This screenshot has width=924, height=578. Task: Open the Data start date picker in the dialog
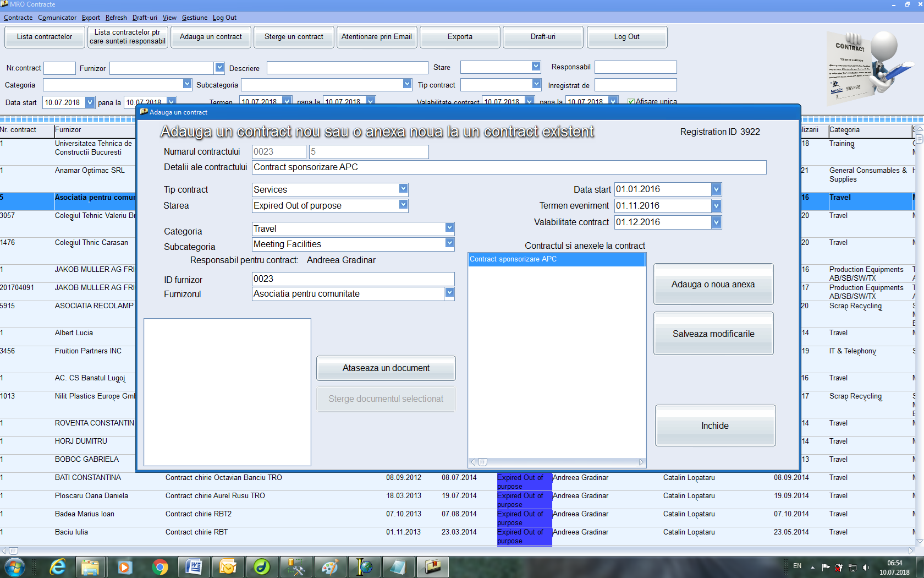[x=716, y=189]
